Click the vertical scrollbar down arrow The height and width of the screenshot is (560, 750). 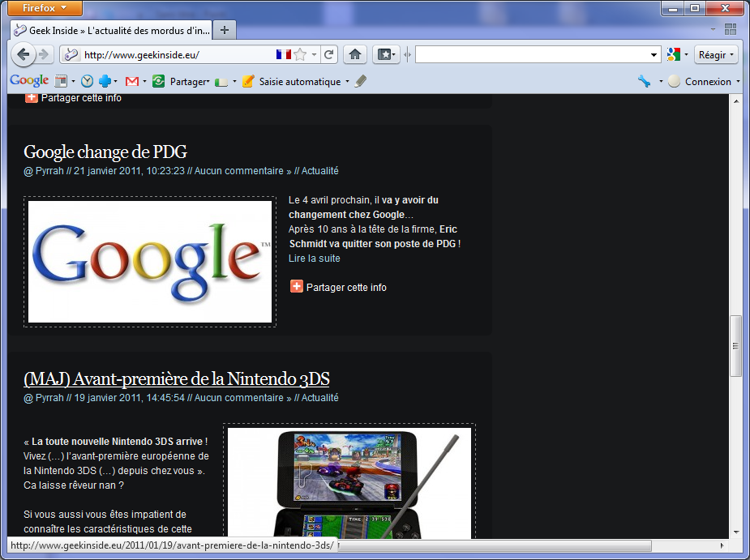coord(735,532)
